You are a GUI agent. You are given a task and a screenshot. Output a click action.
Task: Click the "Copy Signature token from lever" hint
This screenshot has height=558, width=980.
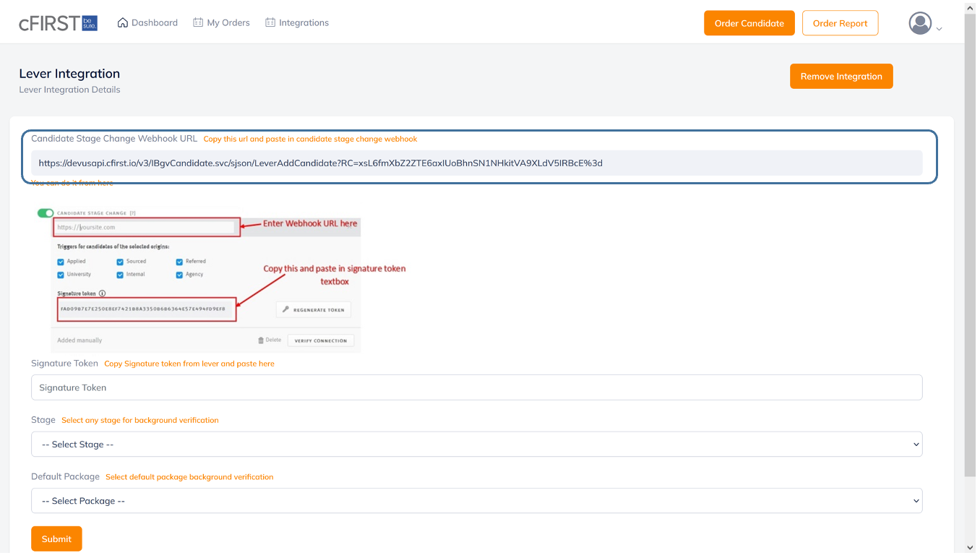tap(189, 364)
